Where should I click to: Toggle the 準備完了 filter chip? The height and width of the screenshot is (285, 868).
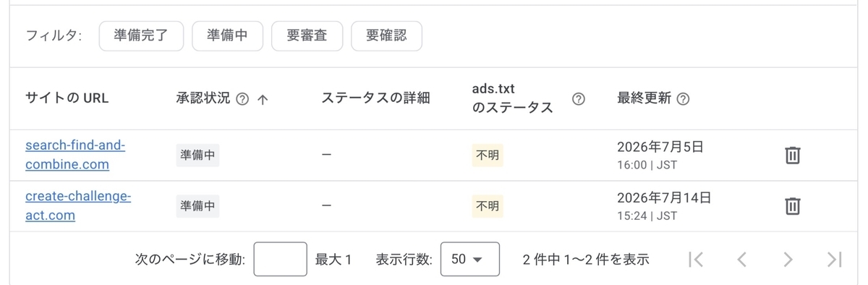(141, 36)
